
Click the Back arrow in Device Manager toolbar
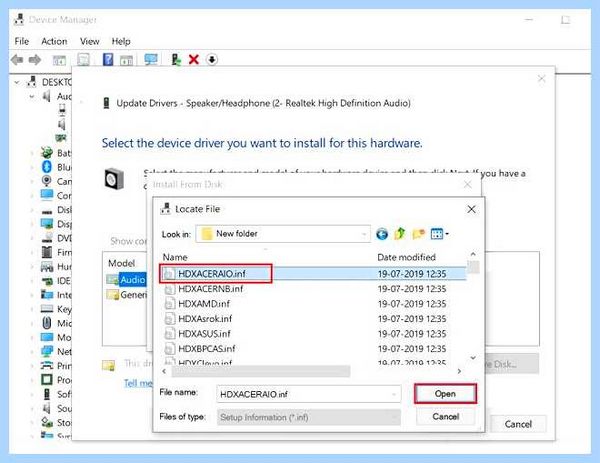17,60
